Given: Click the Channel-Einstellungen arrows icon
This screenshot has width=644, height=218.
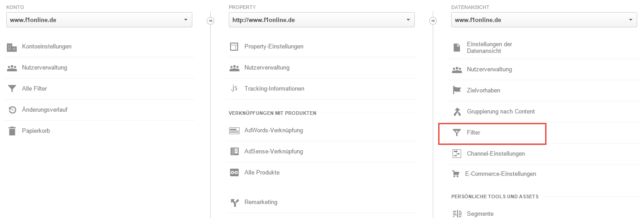Looking at the screenshot, I should 457,153.
